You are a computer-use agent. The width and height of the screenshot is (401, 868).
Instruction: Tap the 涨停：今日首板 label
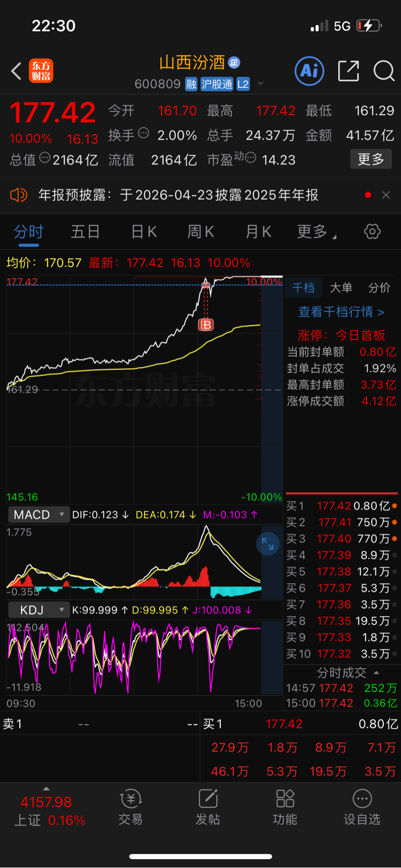[341, 335]
